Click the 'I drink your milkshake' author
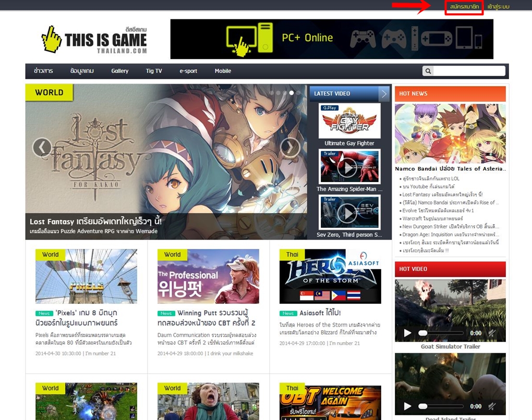The width and height of the screenshot is (532, 420). [231, 353]
